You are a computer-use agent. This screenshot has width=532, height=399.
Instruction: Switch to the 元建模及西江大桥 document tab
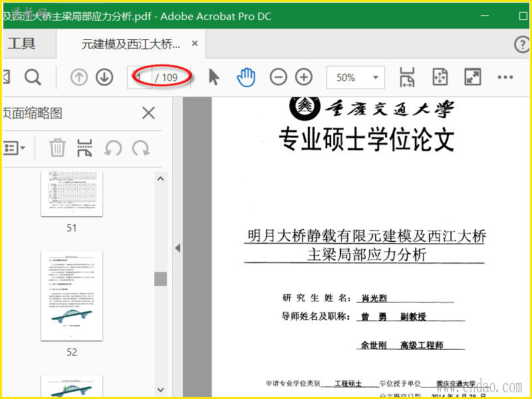(131, 44)
